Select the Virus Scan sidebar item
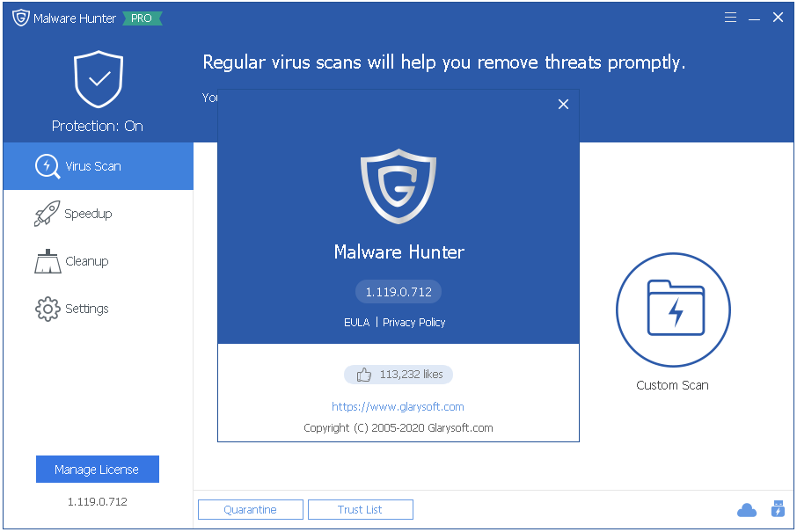797x532 pixels. [x=99, y=166]
